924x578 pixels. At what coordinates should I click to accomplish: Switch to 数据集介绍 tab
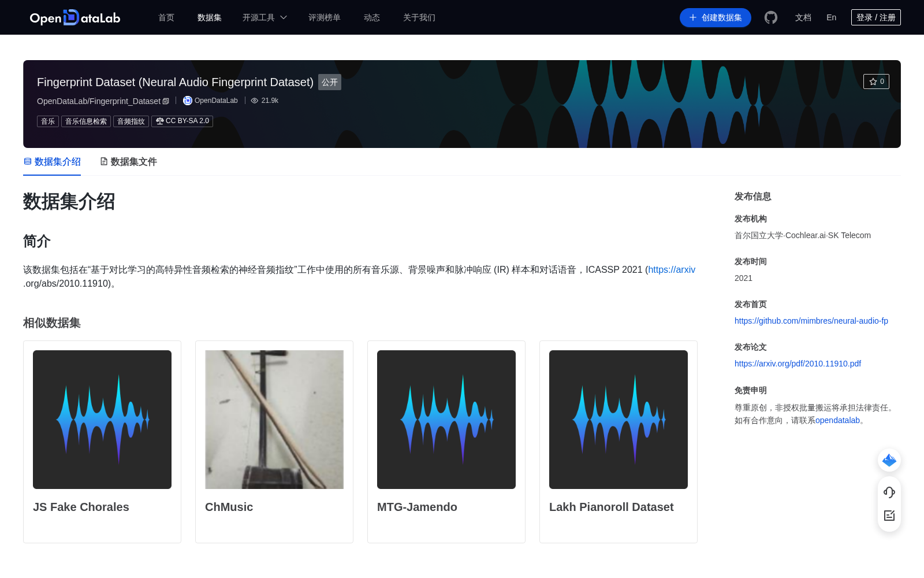(x=52, y=162)
